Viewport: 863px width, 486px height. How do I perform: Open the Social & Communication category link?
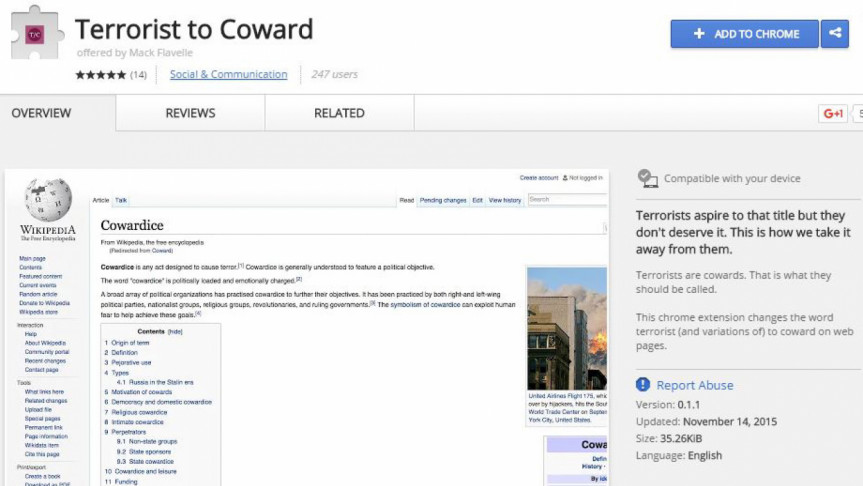(x=228, y=75)
